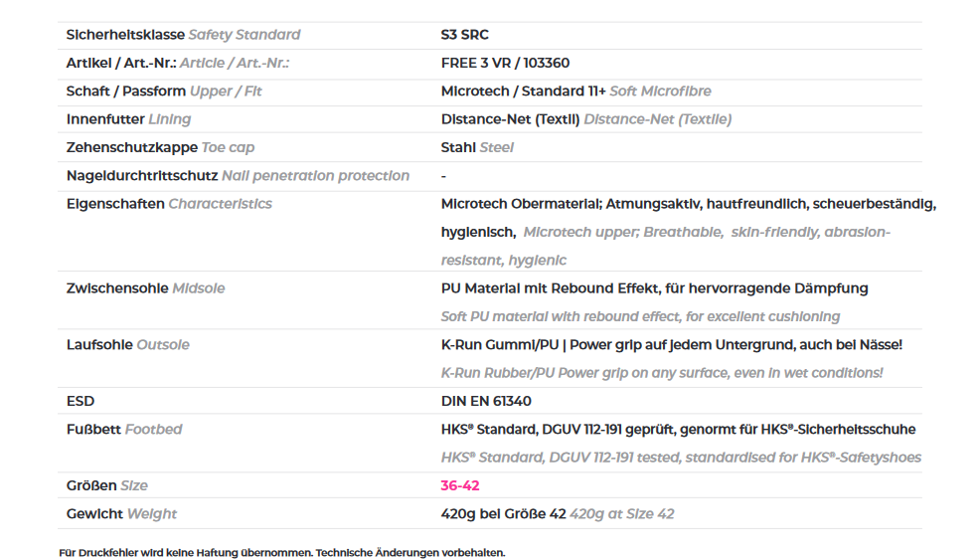Click the Innenfutter Lining row label
Image resolution: width=980 pixels, height=560 pixels.
click(x=129, y=119)
